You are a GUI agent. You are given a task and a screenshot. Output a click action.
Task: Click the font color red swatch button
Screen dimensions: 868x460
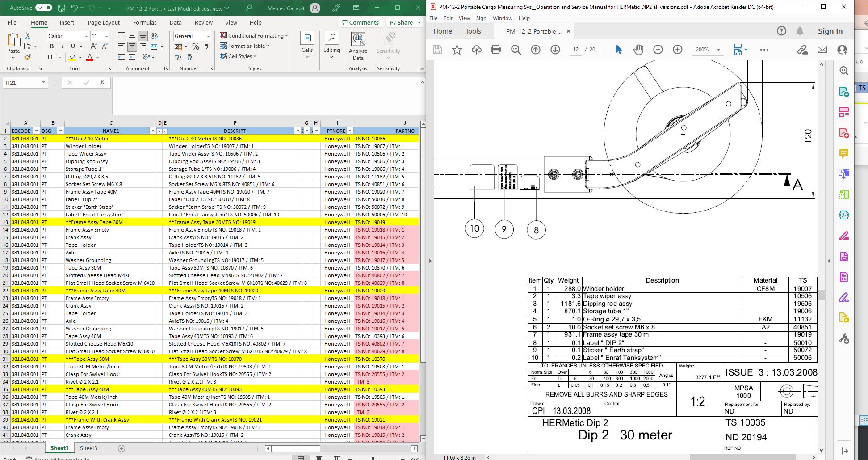(90, 57)
